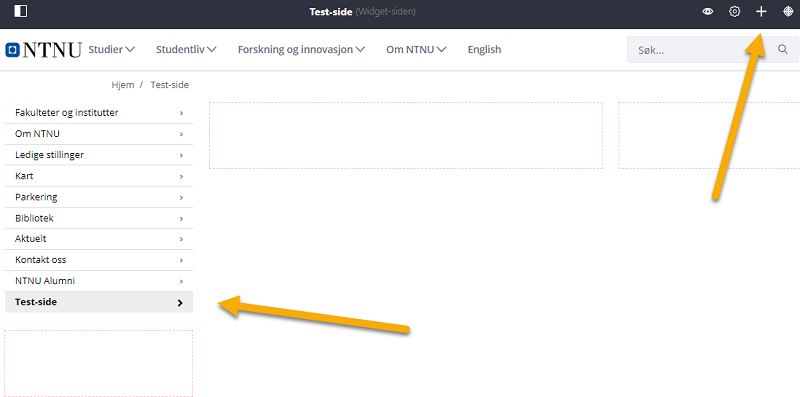Open the Studentliv dropdown
800x397 pixels.
pyautogui.click(x=186, y=49)
